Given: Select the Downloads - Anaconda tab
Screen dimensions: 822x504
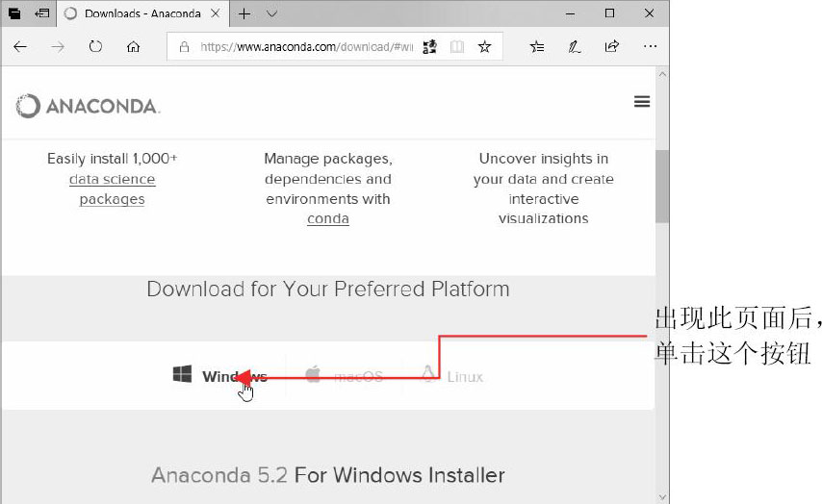Looking at the screenshot, I should coord(142,13).
